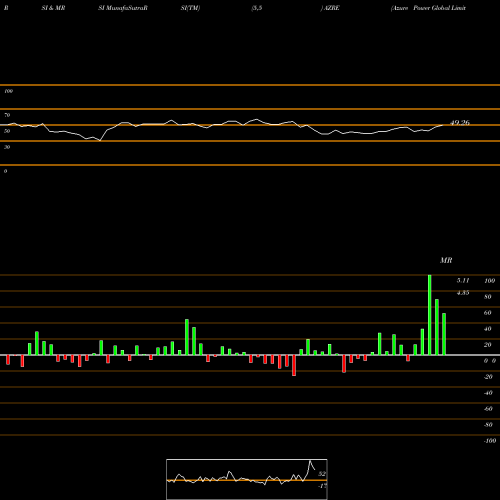Click the 70 level label on RSI axis
This screenshot has height=500, width=500.
coord(7,115)
